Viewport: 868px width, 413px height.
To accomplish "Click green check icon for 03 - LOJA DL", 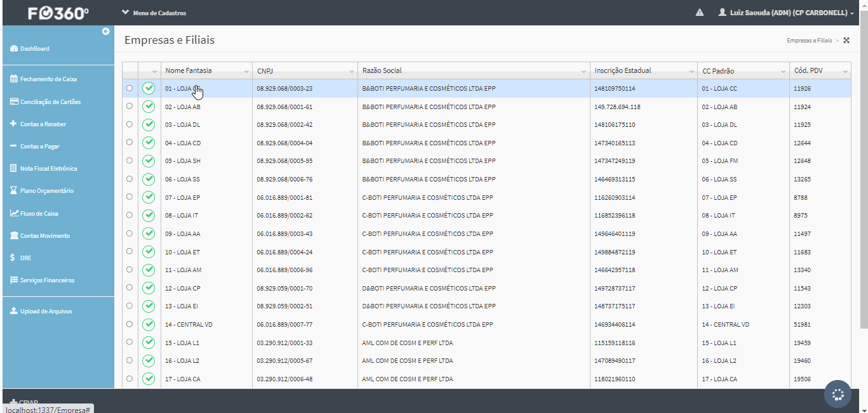I will click(x=149, y=124).
